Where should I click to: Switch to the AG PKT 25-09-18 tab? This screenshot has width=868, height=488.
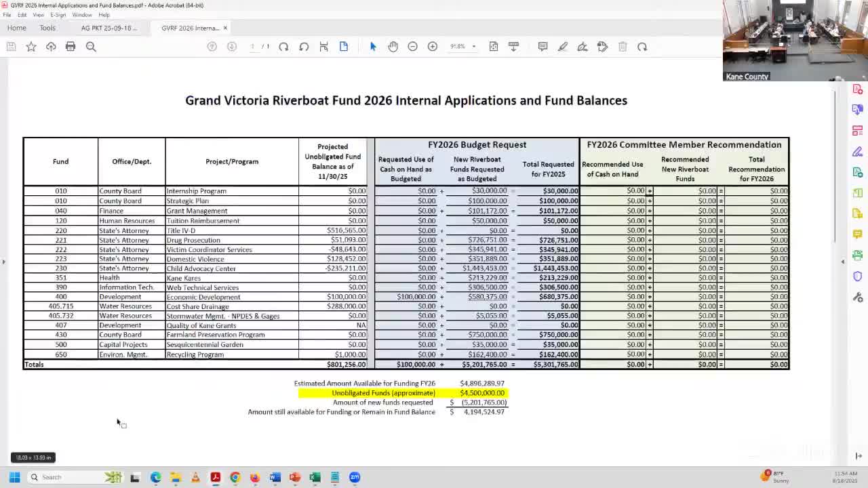coord(108,28)
